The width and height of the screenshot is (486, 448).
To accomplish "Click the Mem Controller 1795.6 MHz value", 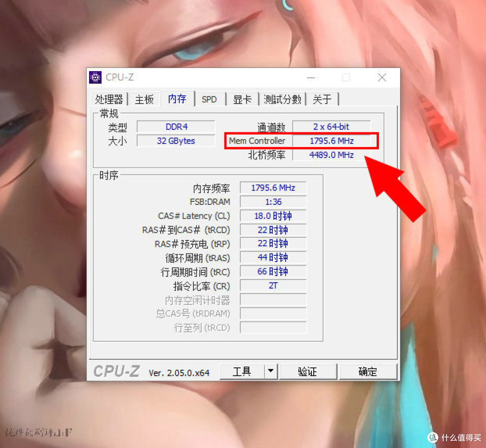I will [331, 141].
